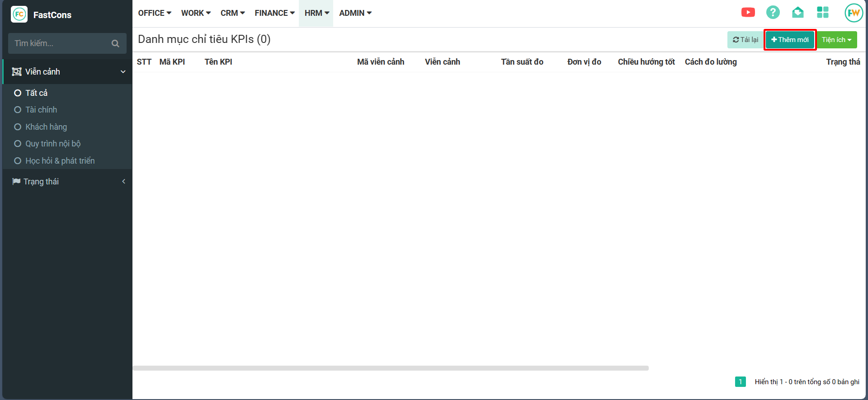Click the Thêm mới button
868x400 pixels.
pyautogui.click(x=790, y=40)
